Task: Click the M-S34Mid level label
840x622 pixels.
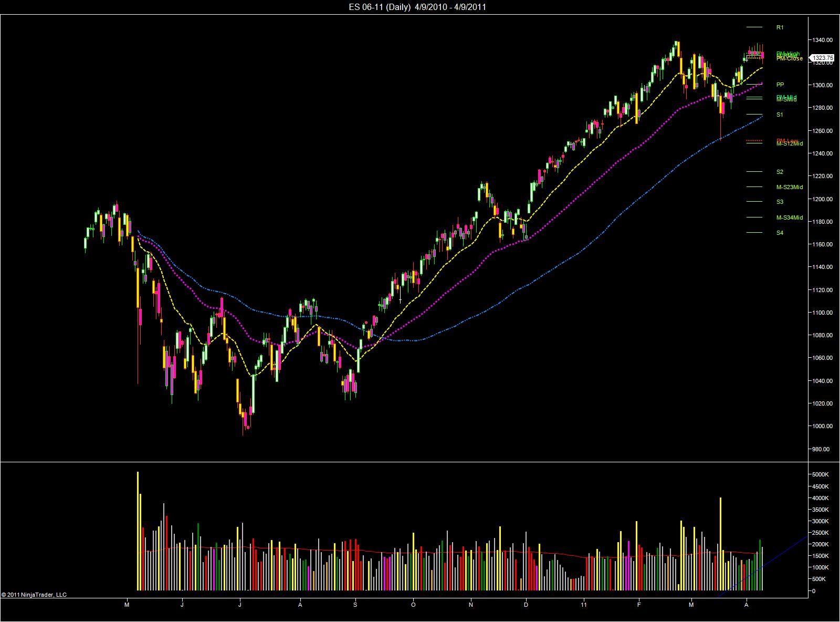Action: click(790, 217)
